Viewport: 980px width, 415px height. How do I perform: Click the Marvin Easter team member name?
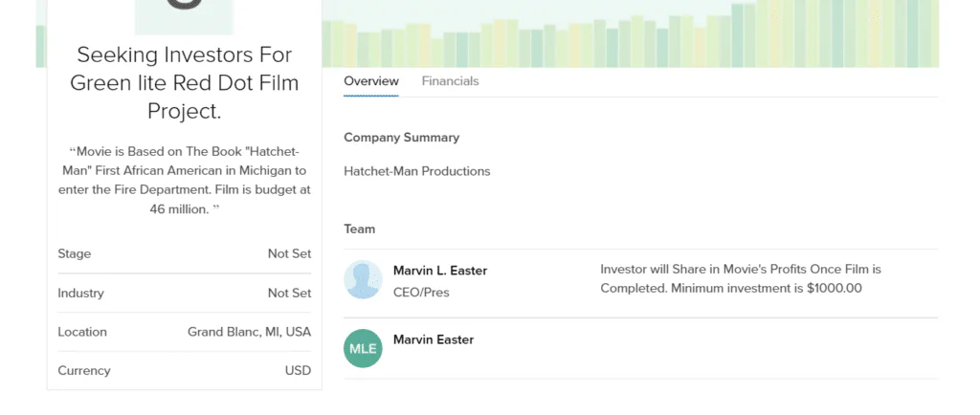[434, 339]
